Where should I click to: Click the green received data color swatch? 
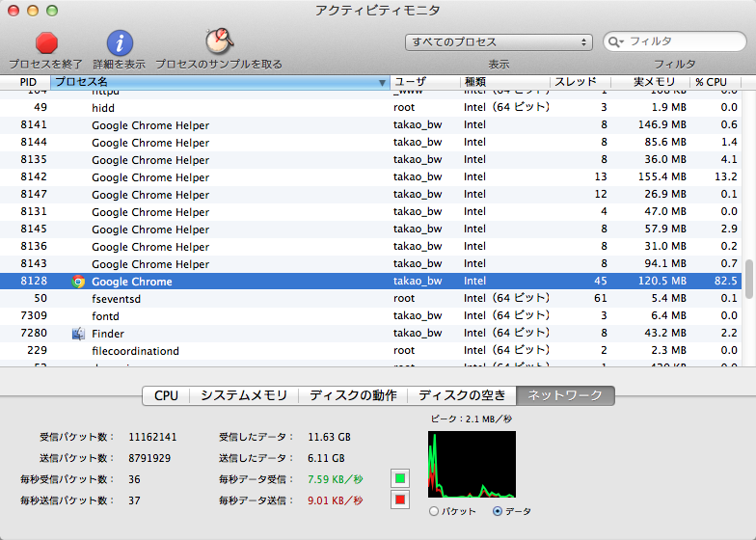[399, 478]
